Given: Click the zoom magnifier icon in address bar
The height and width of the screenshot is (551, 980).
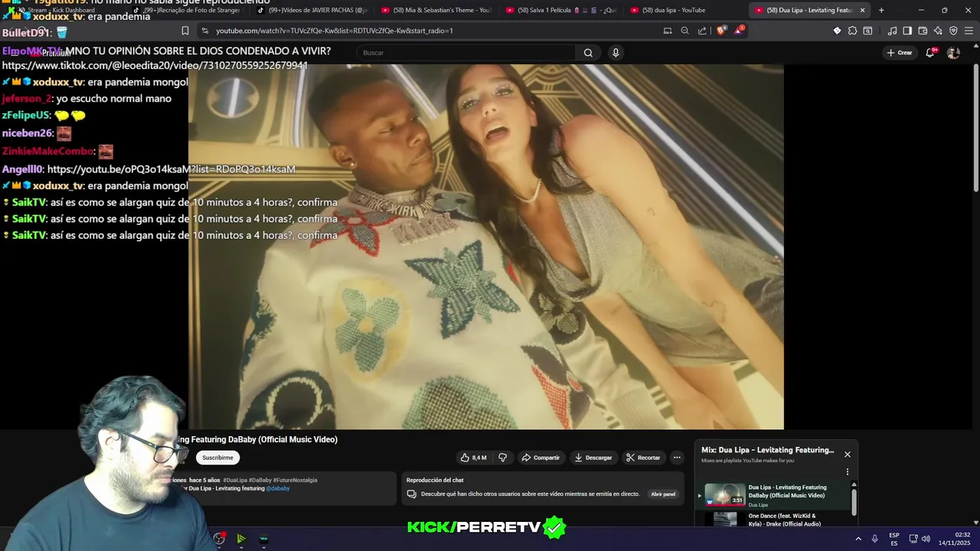Looking at the screenshot, I should click(x=685, y=31).
